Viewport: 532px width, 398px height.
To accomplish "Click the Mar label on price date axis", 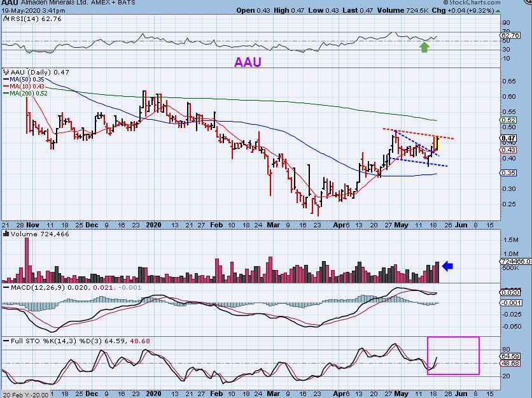I will (273, 225).
